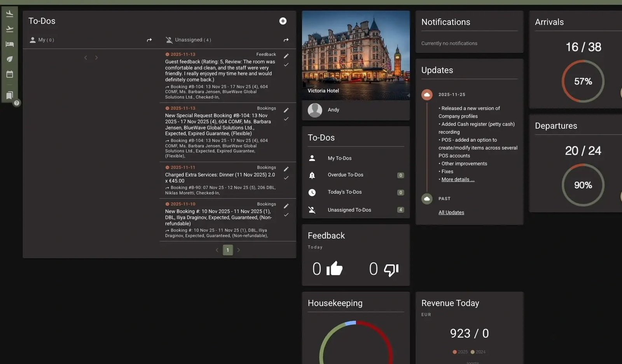Image resolution: width=622 pixels, height=364 pixels.
Task: Click share arrow next to My (0)
Action: pos(149,40)
